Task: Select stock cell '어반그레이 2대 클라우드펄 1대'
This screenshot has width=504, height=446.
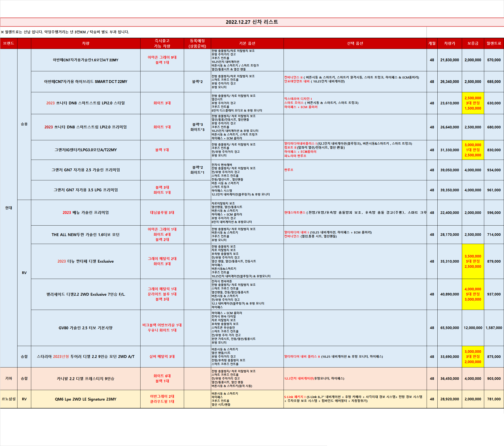Action: [162, 399]
